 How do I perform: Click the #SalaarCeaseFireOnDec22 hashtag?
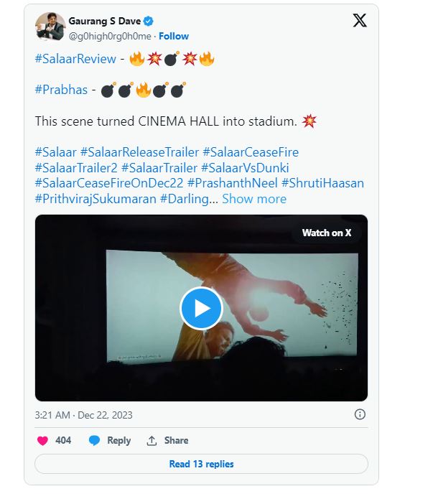pos(109,183)
